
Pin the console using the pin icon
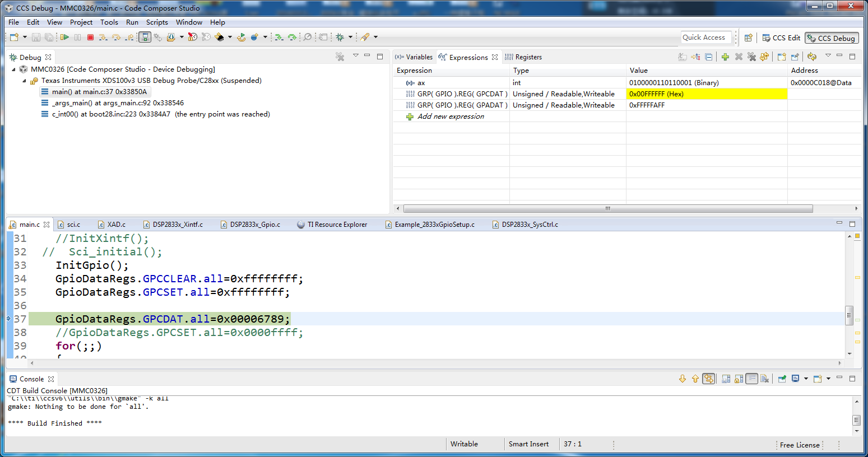tap(782, 379)
